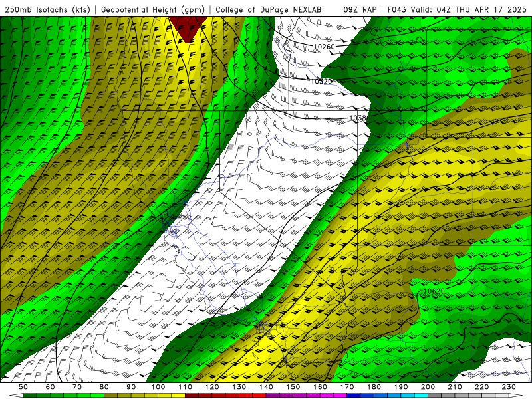Viewport: 532px width, 399px height.
Task: Click the 'Geopotential Height (gpm)' title text
Action: pyautogui.click(x=153, y=9)
